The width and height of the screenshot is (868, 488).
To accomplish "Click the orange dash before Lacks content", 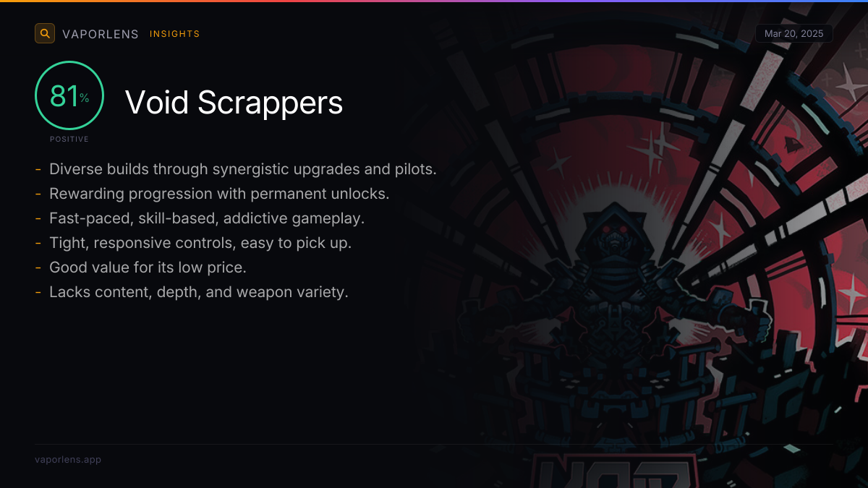I will 38,293.
